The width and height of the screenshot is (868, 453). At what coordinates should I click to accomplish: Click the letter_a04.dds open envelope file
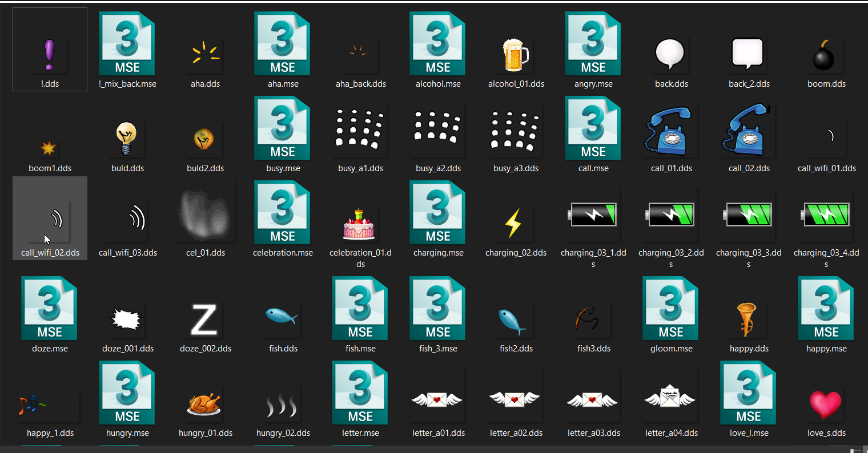[671, 396]
